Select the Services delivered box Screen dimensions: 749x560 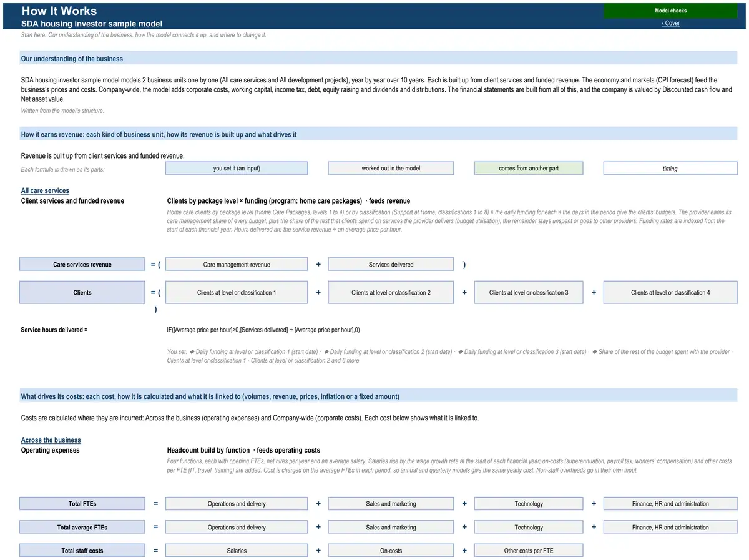pyautogui.click(x=391, y=265)
